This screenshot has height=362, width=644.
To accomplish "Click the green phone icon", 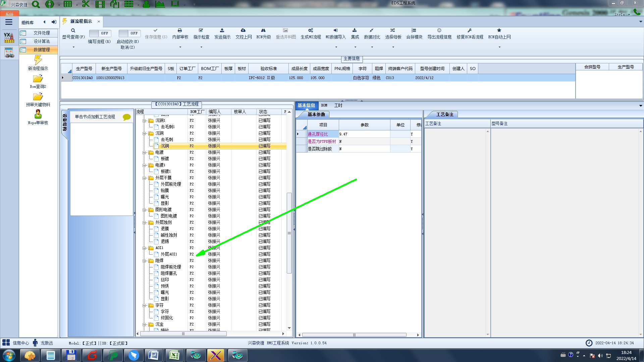I will click(x=637, y=12).
